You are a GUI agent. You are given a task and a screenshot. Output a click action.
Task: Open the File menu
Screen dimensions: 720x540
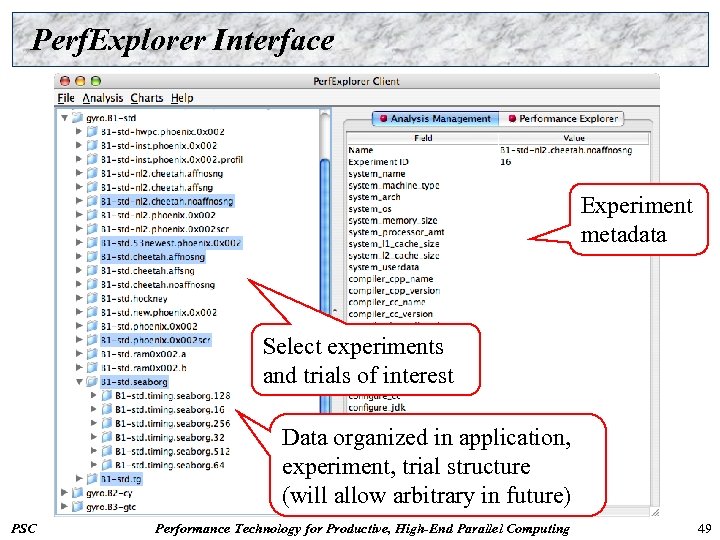(x=66, y=98)
